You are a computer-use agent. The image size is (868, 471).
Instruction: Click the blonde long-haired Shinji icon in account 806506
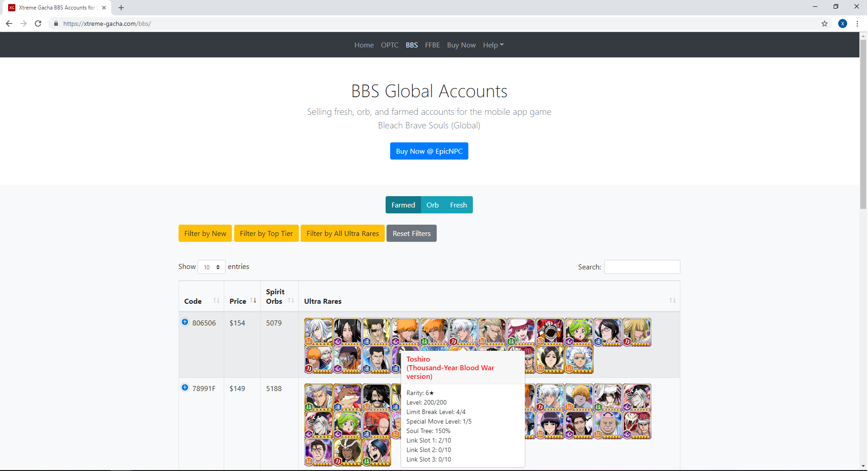pyautogui.click(x=637, y=332)
